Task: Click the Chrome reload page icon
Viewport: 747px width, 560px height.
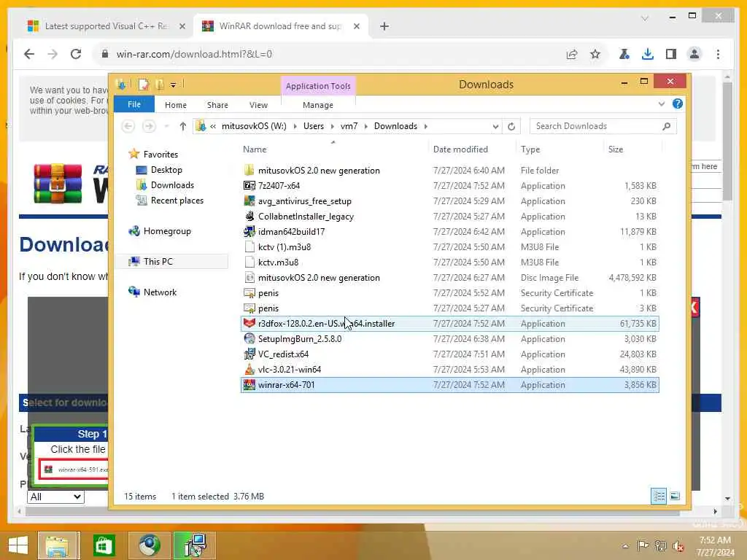Action: (x=76, y=54)
